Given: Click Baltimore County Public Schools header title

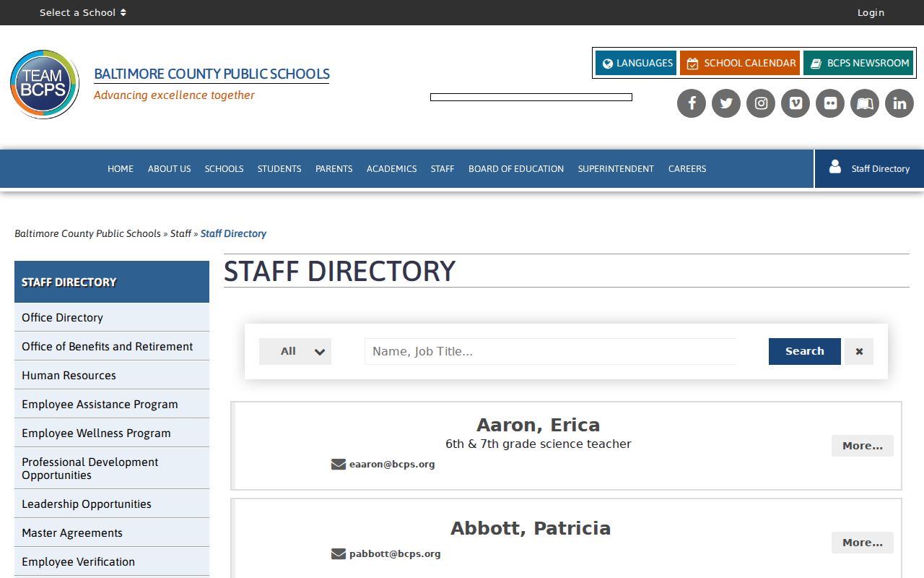Looking at the screenshot, I should (212, 74).
